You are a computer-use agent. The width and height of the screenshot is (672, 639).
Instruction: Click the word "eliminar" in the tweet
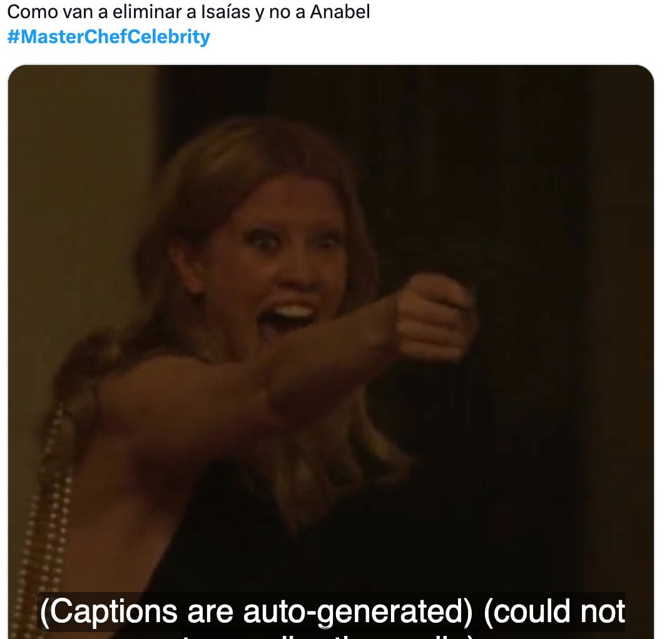(146, 11)
